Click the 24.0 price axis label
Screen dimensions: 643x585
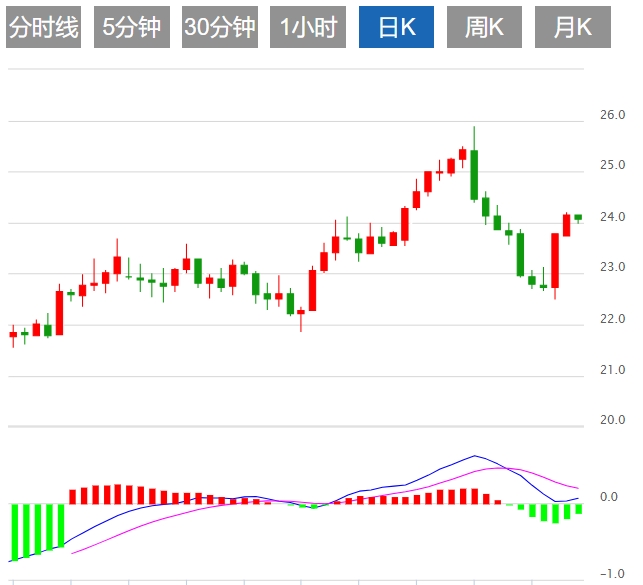pyautogui.click(x=612, y=217)
